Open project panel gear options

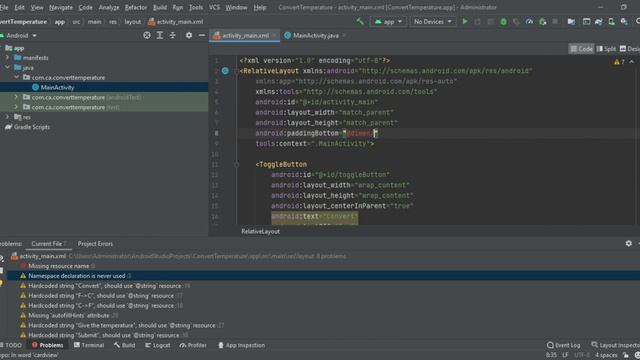pyautogui.click(x=189, y=36)
